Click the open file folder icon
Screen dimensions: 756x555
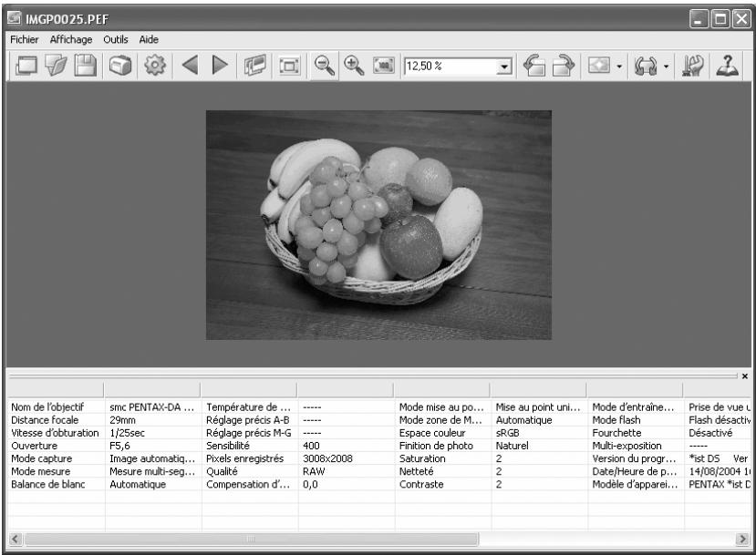pyautogui.click(x=56, y=65)
